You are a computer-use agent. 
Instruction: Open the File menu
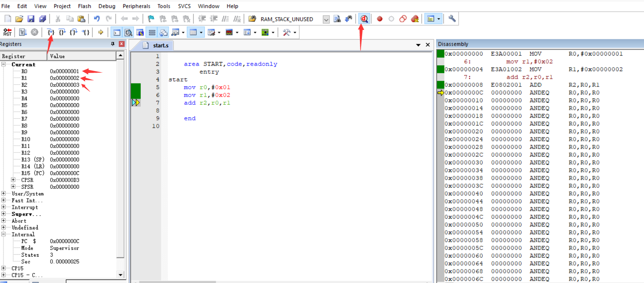coord(6,6)
